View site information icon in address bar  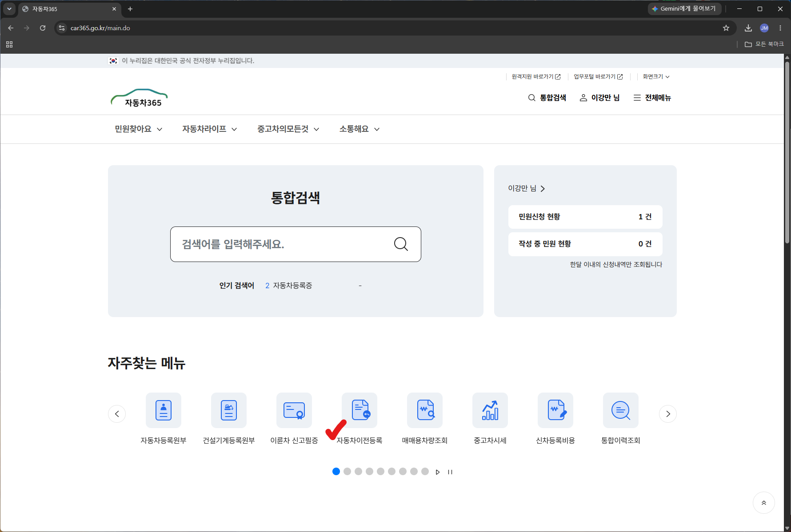click(x=62, y=28)
